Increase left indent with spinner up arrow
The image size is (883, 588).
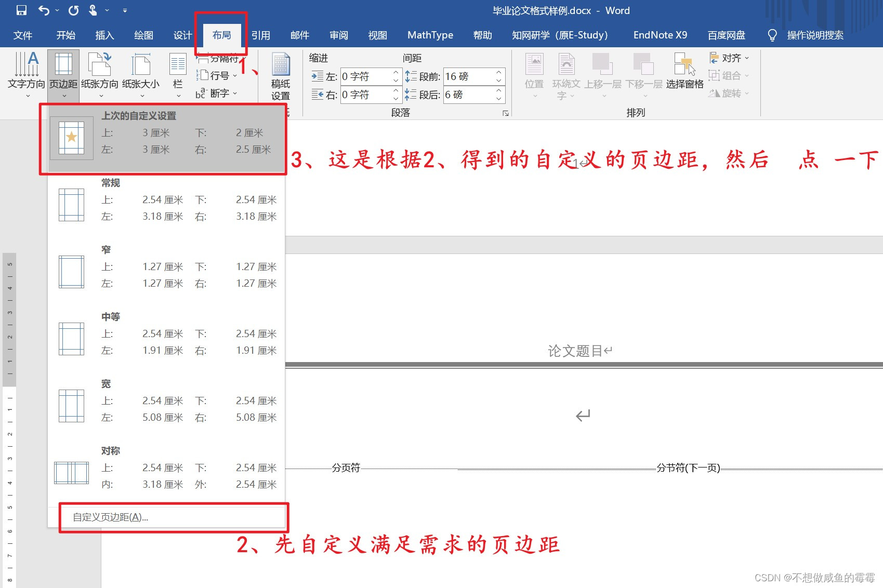pyautogui.click(x=396, y=72)
